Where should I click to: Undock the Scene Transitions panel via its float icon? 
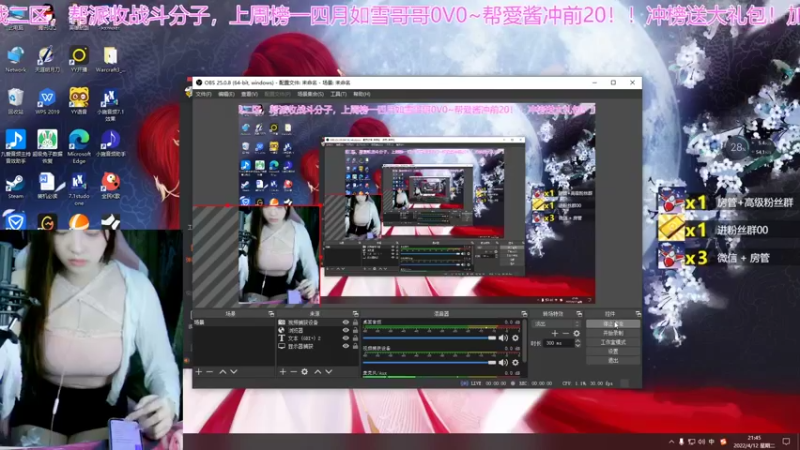(x=579, y=314)
